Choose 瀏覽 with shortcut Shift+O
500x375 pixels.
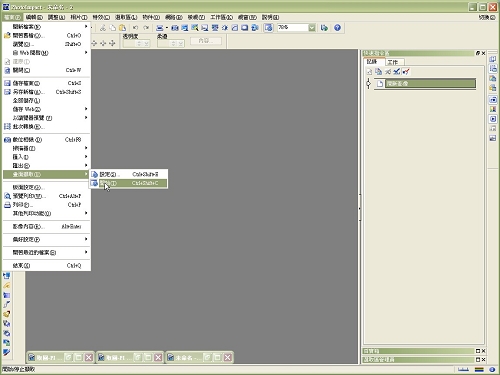click(x=47, y=44)
